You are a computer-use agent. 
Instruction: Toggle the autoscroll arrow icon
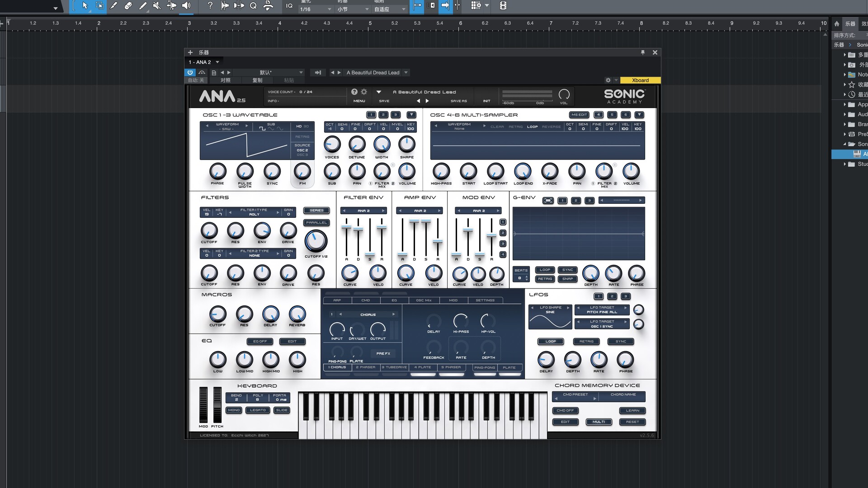coord(445,6)
